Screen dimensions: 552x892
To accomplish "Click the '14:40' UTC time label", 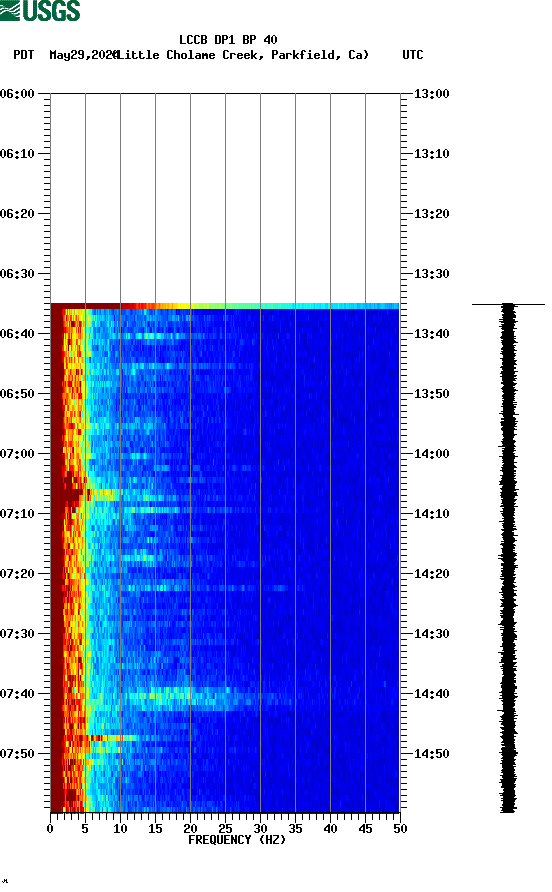I will point(431,694).
